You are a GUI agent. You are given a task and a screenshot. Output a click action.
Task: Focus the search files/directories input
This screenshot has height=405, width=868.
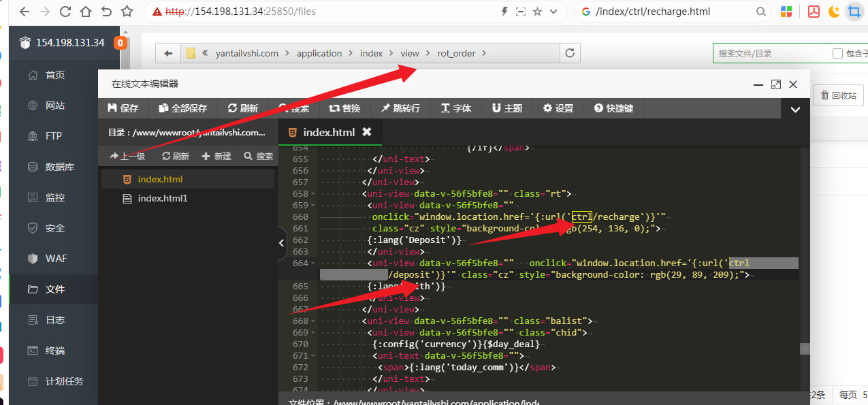769,53
